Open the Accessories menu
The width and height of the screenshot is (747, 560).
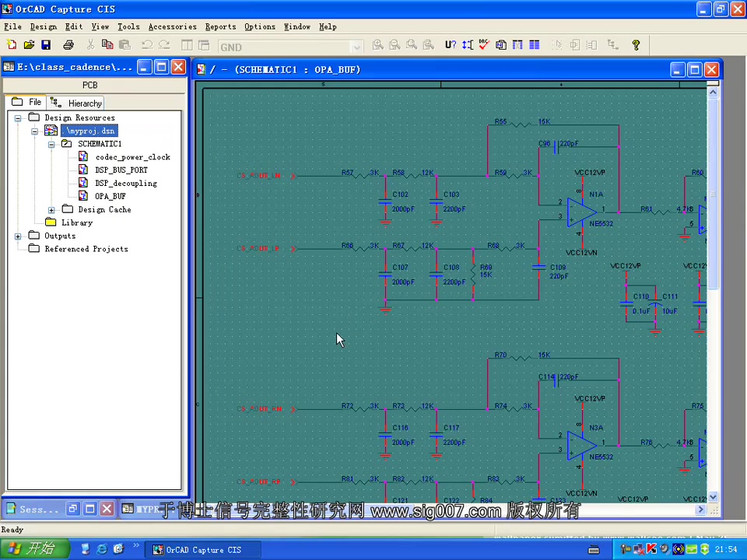tap(173, 26)
